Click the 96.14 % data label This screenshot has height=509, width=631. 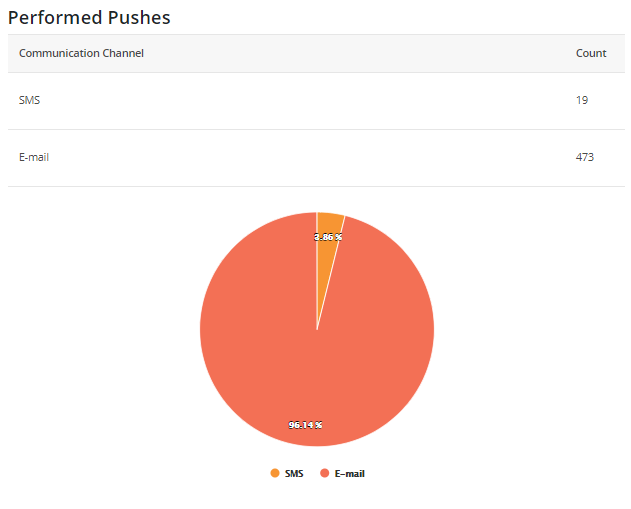tap(305, 425)
